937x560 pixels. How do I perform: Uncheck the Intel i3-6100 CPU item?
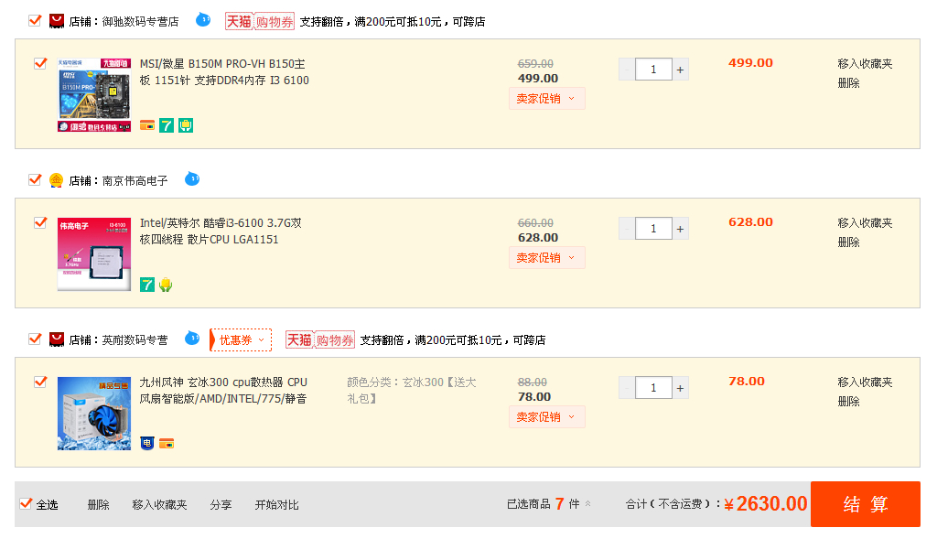[40, 222]
